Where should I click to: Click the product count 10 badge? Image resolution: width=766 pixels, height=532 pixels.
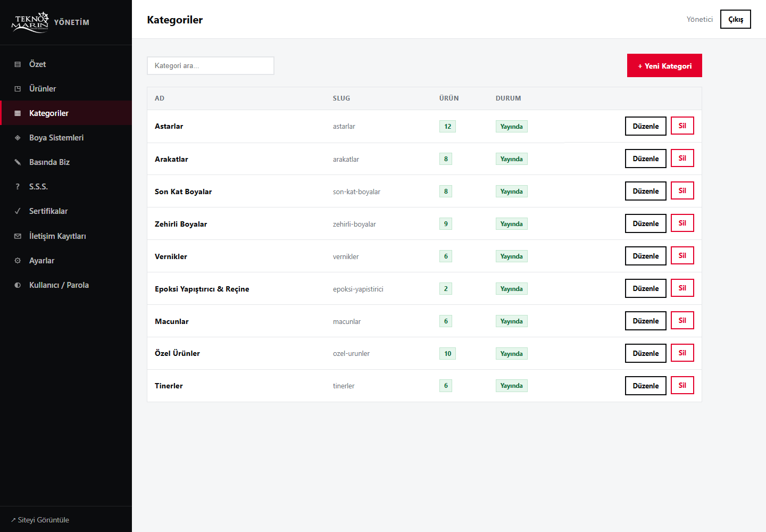[x=447, y=353]
